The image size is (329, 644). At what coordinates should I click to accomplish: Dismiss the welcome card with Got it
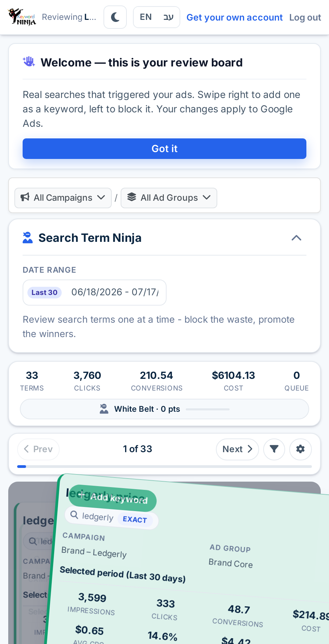click(x=164, y=149)
